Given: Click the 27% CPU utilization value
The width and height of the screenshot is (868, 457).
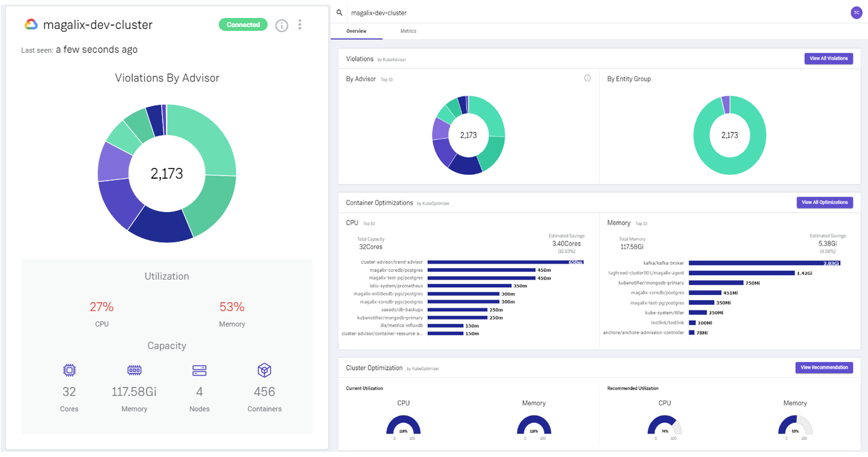Looking at the screenshot, I should (102, 307).
